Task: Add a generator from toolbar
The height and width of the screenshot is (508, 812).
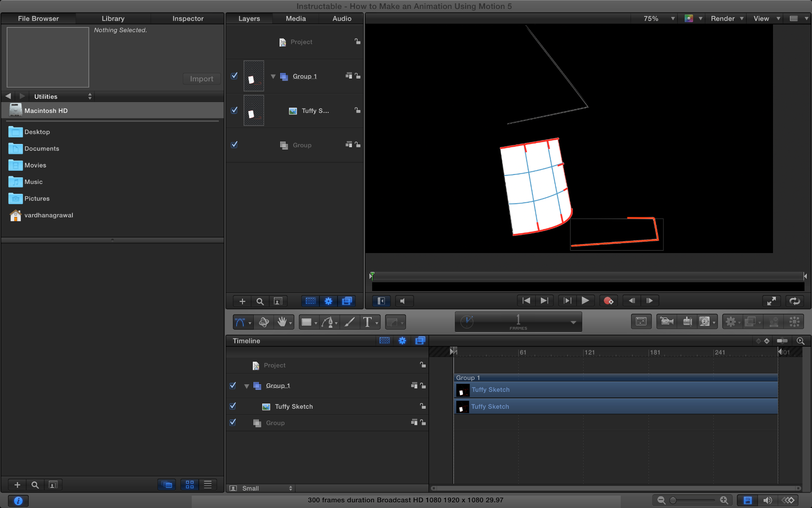Action: [x=704, y=322]
